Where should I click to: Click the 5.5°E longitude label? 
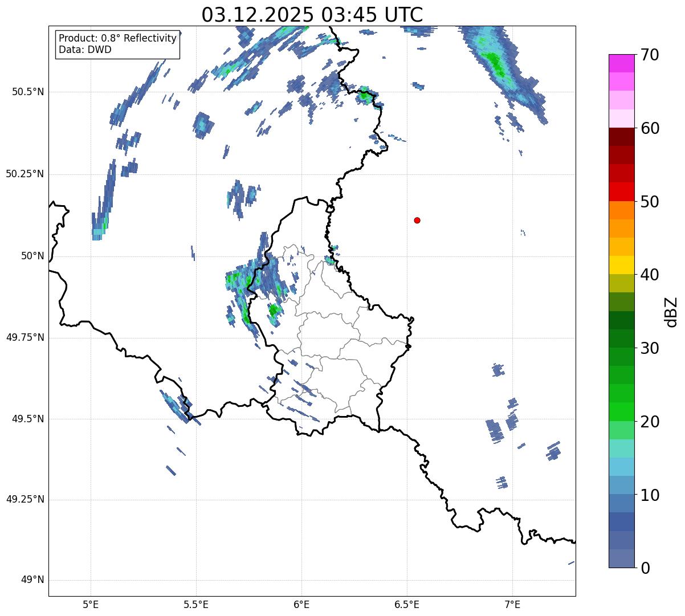[x=196, y=605]
